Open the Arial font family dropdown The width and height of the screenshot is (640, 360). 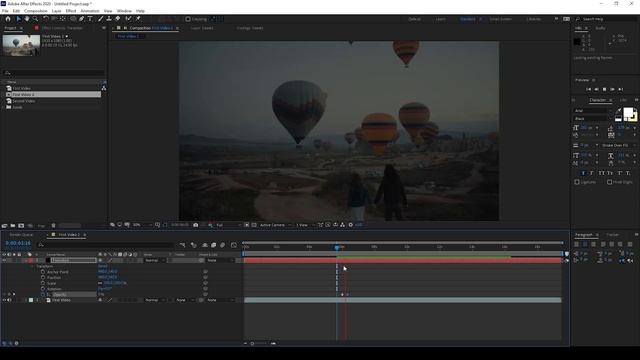tap(593, 111)
